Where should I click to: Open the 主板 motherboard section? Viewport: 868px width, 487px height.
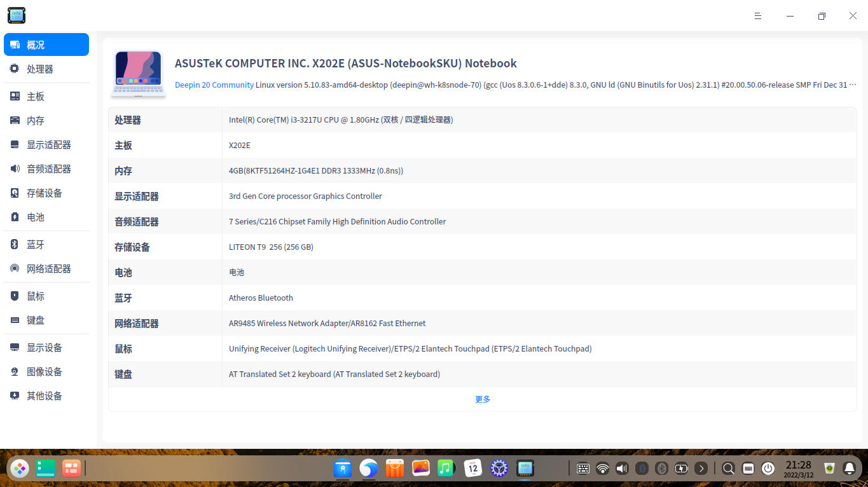pos(46,96)
